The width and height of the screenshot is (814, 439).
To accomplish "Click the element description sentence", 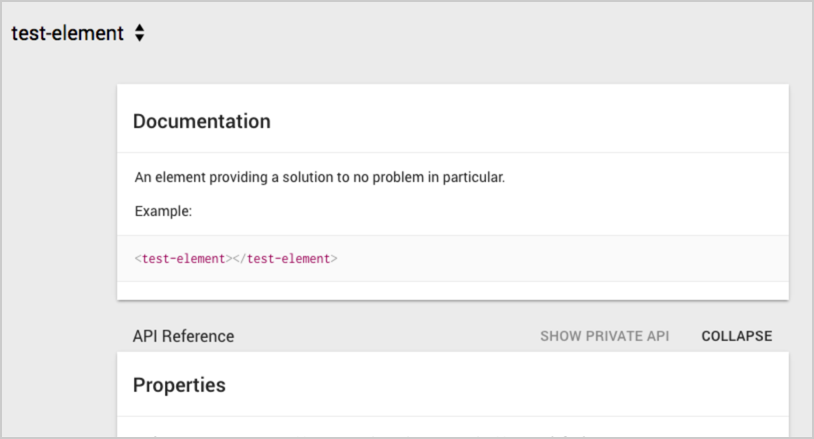I will pos(319,177).
